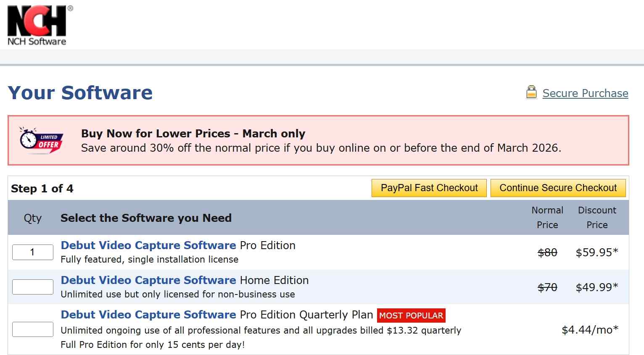Image resolution: width=644 pixels, height=355 pixels.
Task: Select the empty quantity box for Home Edition
Action: 32,287
